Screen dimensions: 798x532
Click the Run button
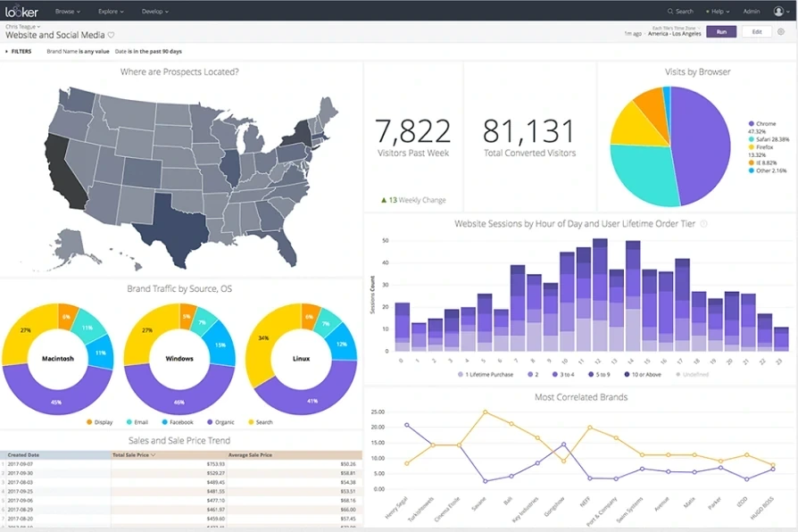coord(719,31)
